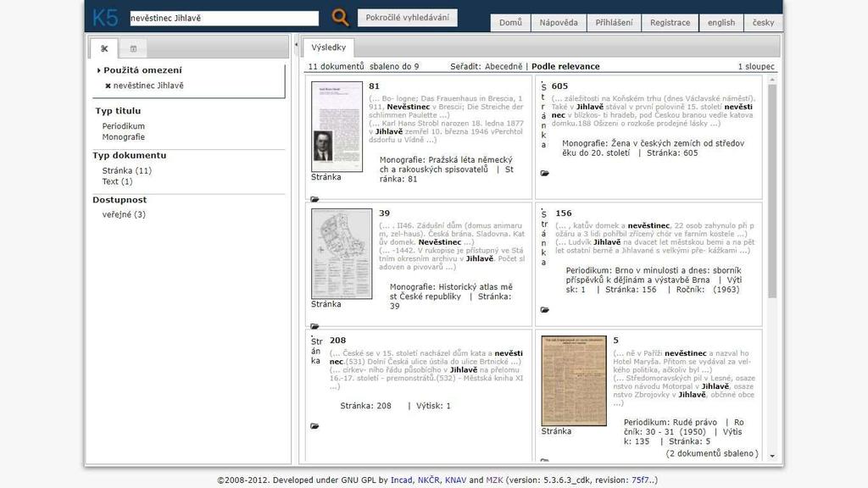Click 'Monografie: Historický atlas měst' description
The width and height of the screenshot is (868, 488).
coord(451,296)
